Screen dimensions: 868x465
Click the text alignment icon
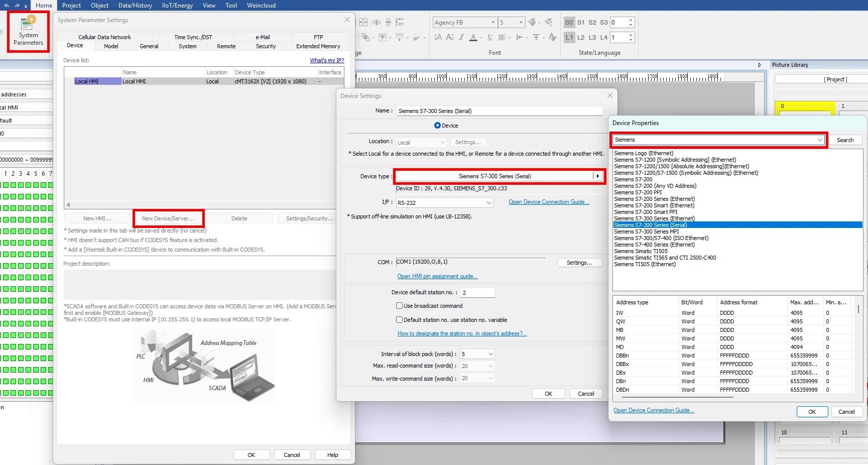(x=502, y=37)
